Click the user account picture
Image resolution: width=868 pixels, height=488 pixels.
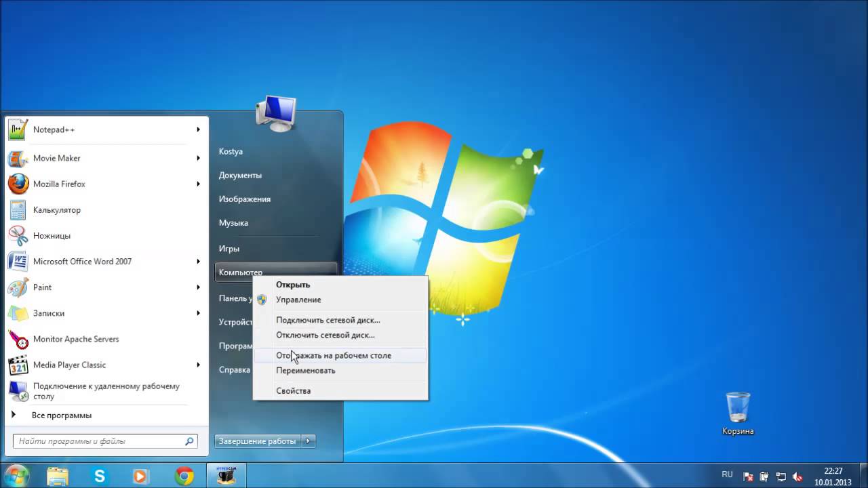[x=275, y=113]
